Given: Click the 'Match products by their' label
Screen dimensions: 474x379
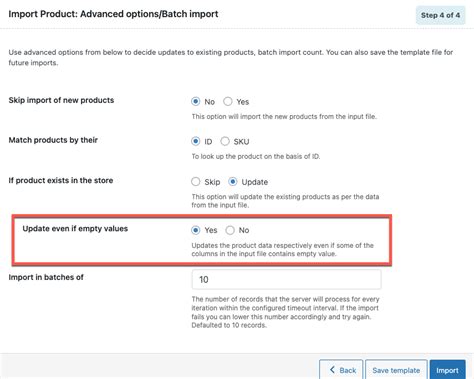Looking at the screenshot, I should point(53,140).
